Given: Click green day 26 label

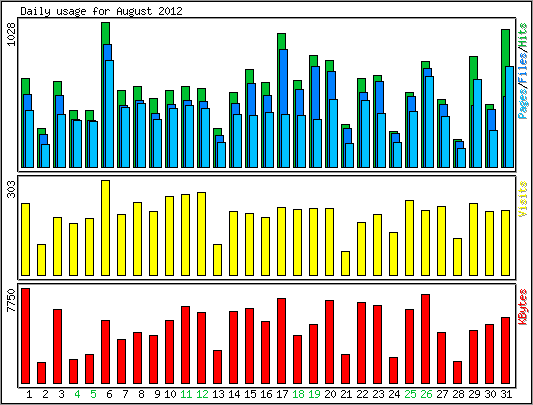Looking at the screenshot, I should 426,394.
